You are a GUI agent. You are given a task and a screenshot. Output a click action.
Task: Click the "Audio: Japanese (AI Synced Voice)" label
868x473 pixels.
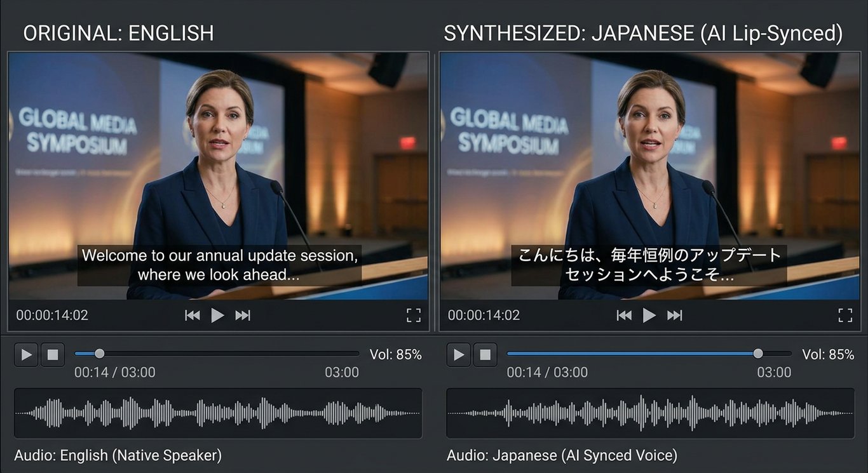(562, 455)
